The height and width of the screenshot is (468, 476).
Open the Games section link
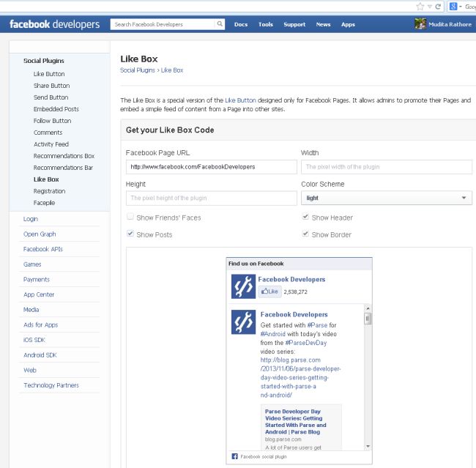32,264
